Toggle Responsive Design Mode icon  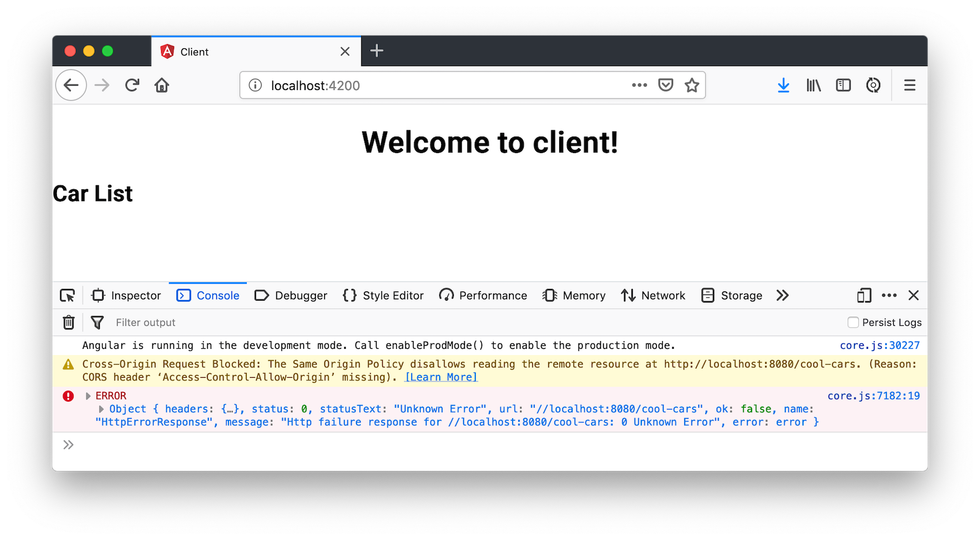(864, 296)
